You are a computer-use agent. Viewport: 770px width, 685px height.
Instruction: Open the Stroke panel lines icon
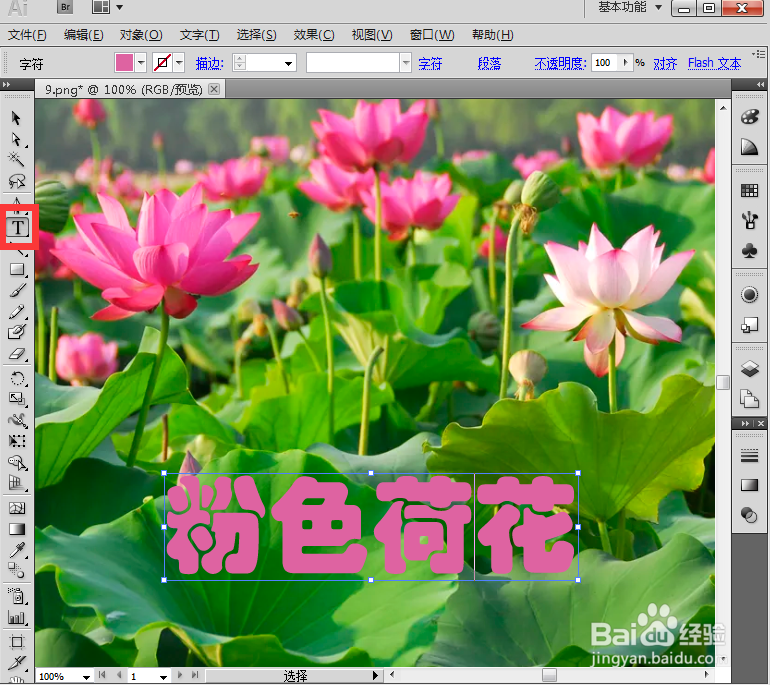pos(749,456)
